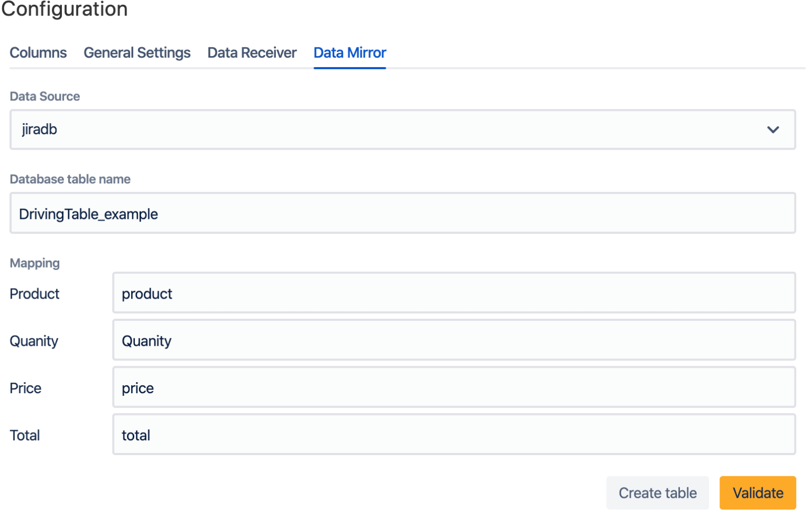Open the General Settings tab

click(137, 53)
